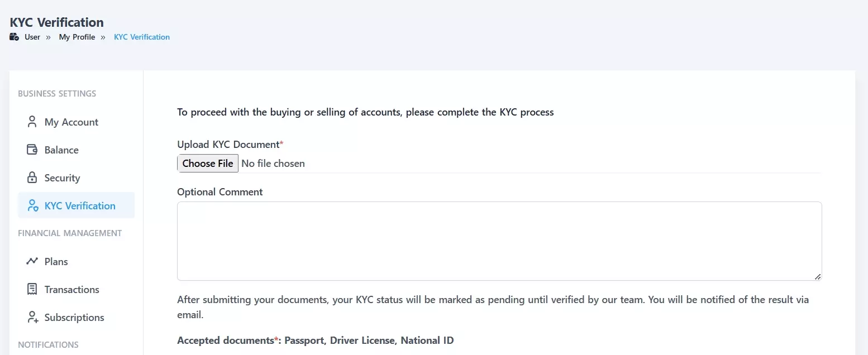Select the Transactions receipt icon
Screen dimensions: 868x355
tap(32, 289)
